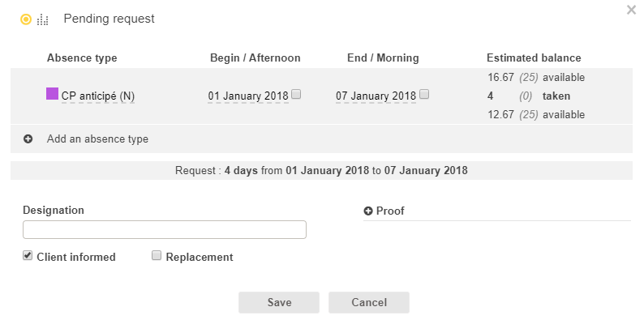Open the begin date 01 January 2018 picker
This screenshot has width=644, height=324.
point(248,96)
